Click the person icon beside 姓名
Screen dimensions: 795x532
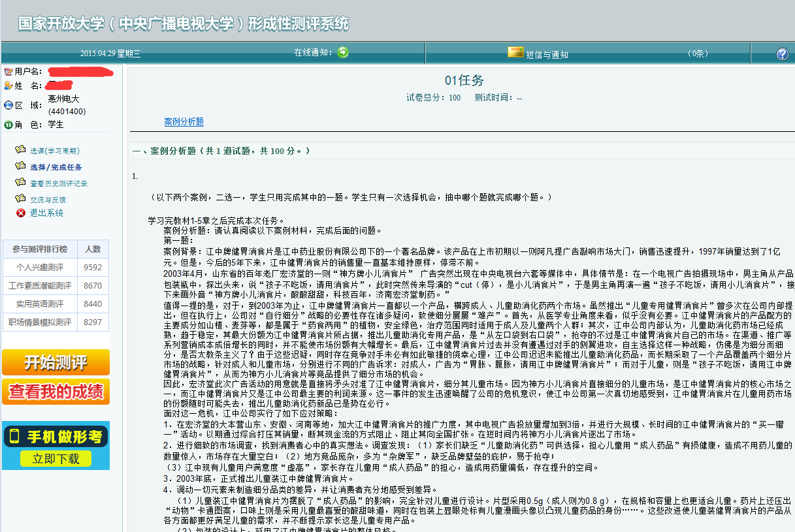(8, 85)
